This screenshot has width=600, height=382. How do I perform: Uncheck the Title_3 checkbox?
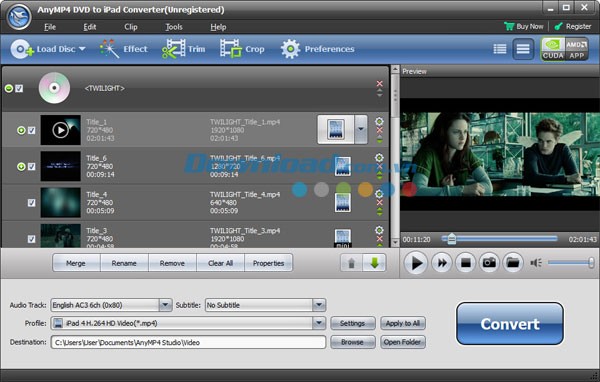[31, 239]
